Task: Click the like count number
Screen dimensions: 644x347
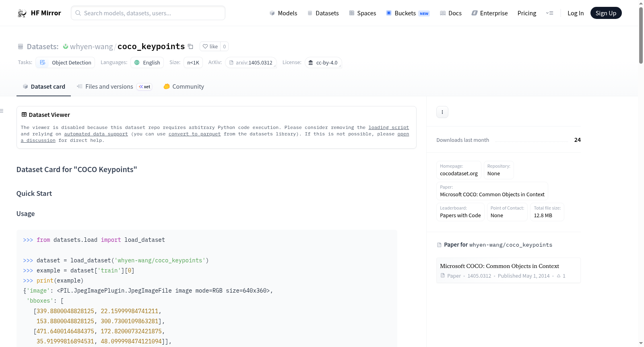Action: (x=225, y=47)
